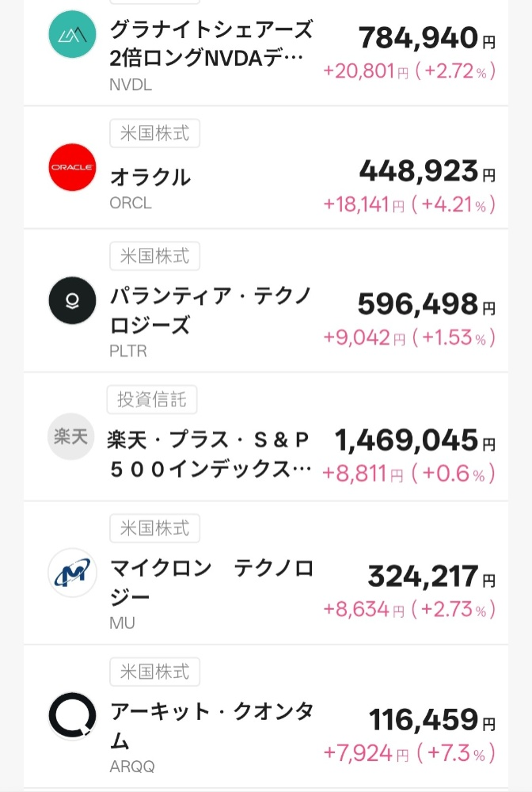Image resolution: width=532 pixels, height=792 pixels.
Task: Open パランティア・テクノロジーズ holding details
Action: pos(211,310)
